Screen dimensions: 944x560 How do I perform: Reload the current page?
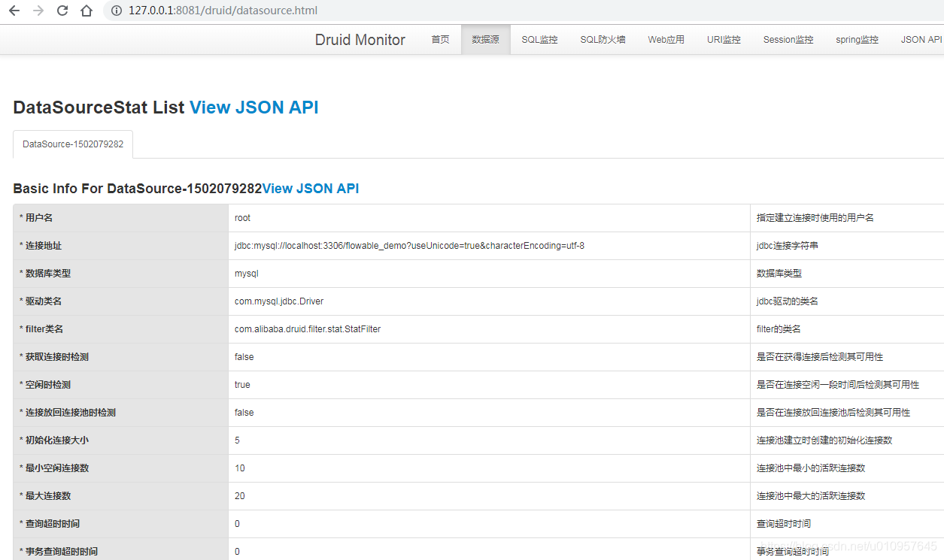point(62,11)
